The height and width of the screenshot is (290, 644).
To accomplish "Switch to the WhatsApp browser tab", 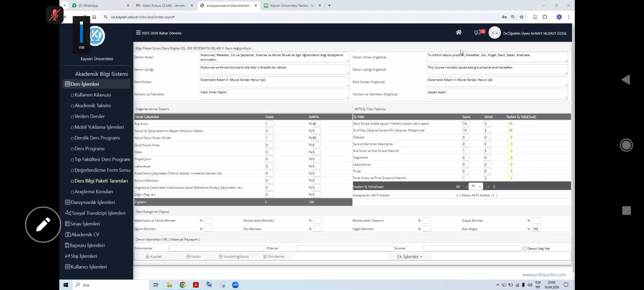I will [x=101, y=5].
